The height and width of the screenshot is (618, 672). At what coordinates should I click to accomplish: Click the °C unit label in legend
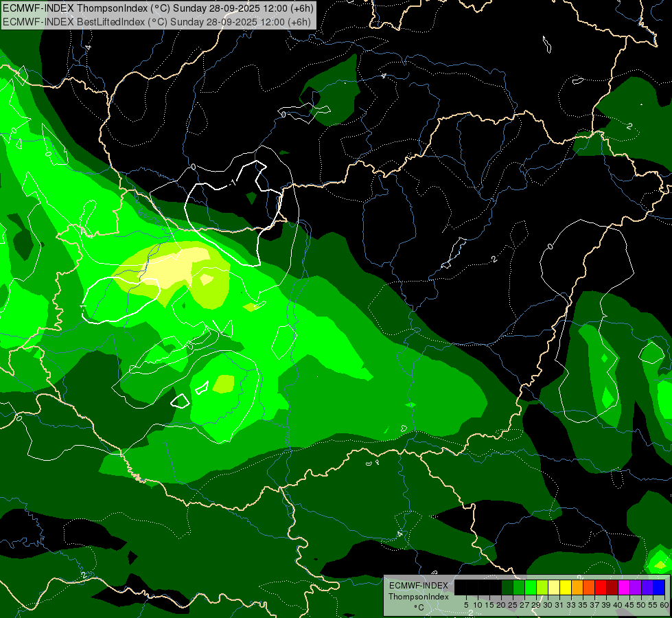[419, 607]
